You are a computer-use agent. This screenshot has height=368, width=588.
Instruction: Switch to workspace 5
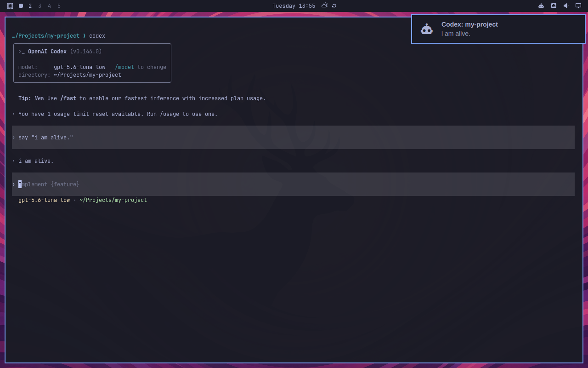click(x=59, y=6)
